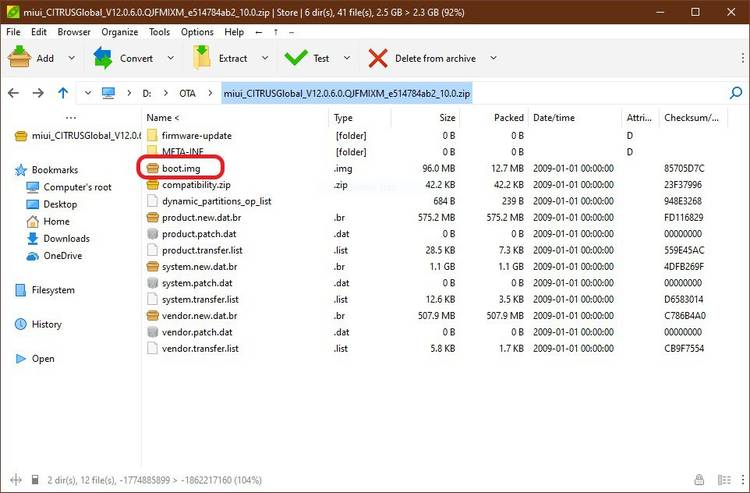Click the Extract toolbar icon
Image resolution: width=750 pixels, height=493 pixels.
(x=202, y=58)
